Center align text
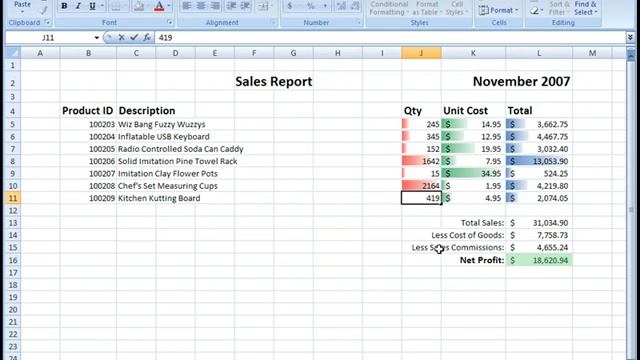The width and height of the screenshot is (640, 360). (x=201, y=6)
